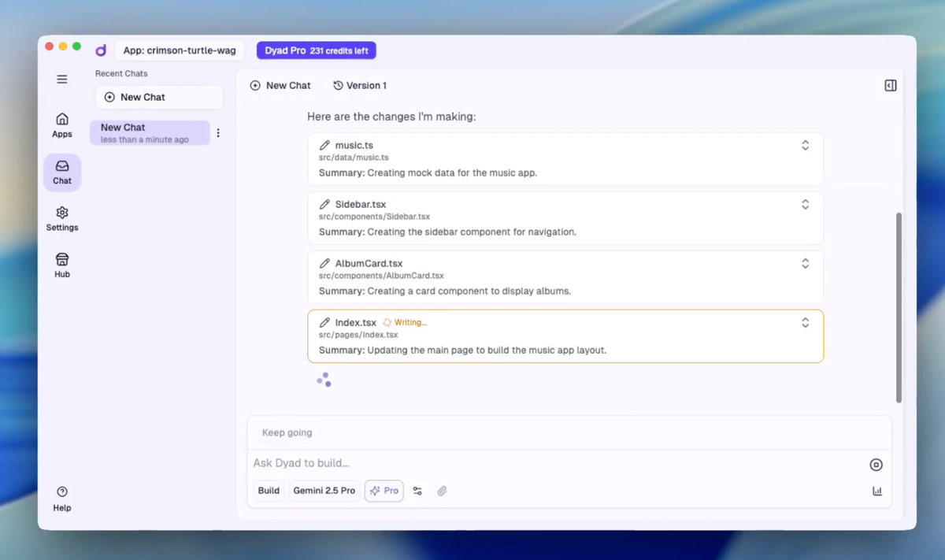Open Settings from the sidebar

pyautogui.click(x=62, y=219)
